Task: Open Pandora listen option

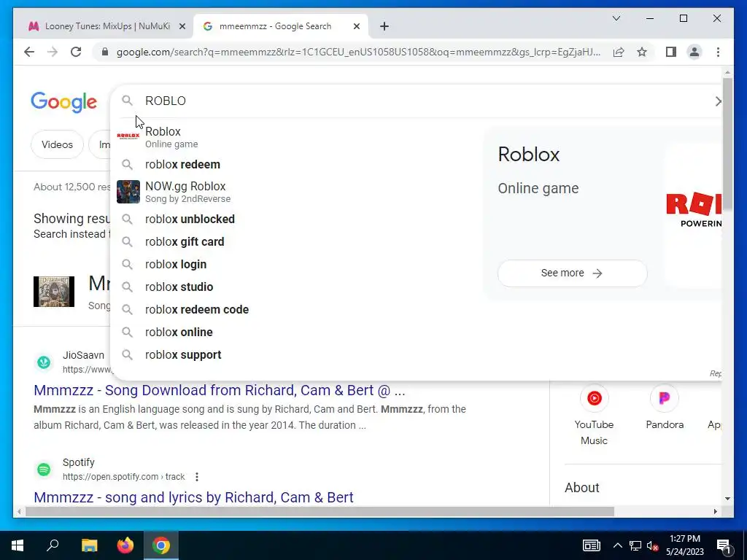Action: tap(665, 407)
